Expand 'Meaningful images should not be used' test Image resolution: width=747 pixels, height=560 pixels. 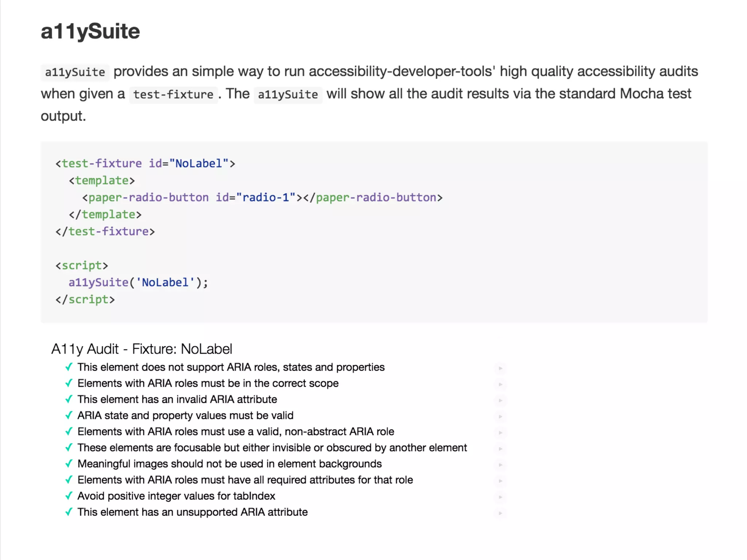coord(229,464)
